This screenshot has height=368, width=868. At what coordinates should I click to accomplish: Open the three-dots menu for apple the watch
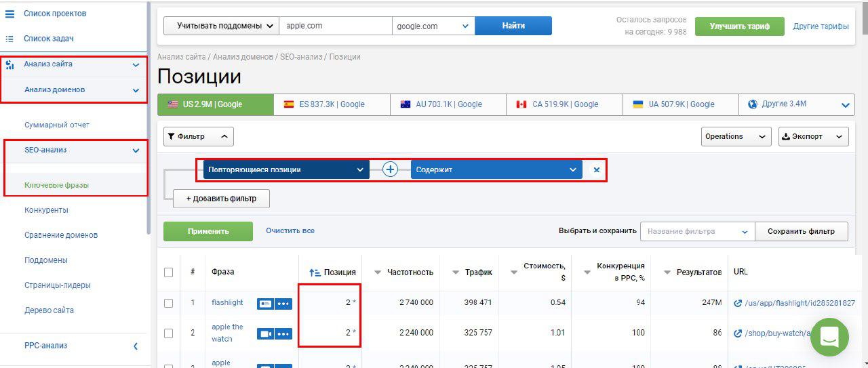tap(283, 333)
